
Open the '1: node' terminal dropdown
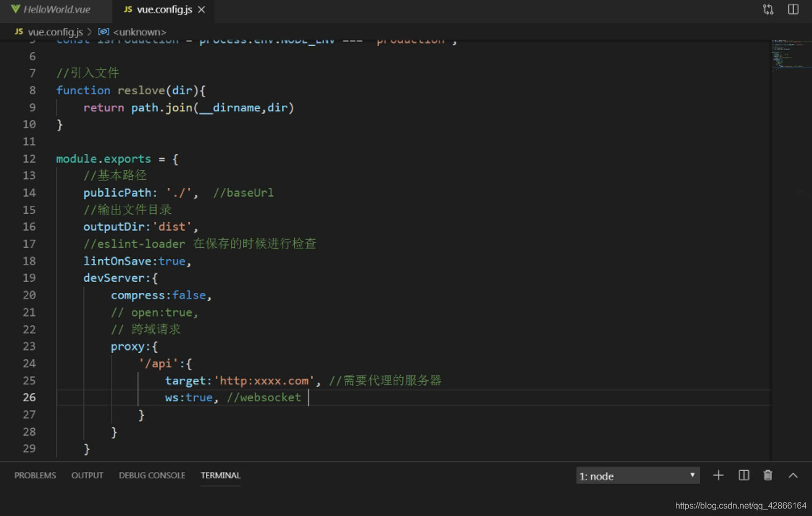point(638,476)
